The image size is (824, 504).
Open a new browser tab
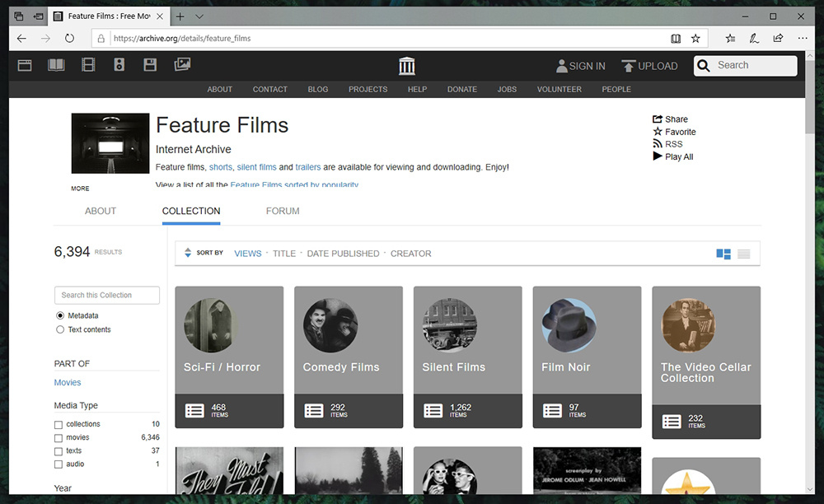[x=180, y=16]
